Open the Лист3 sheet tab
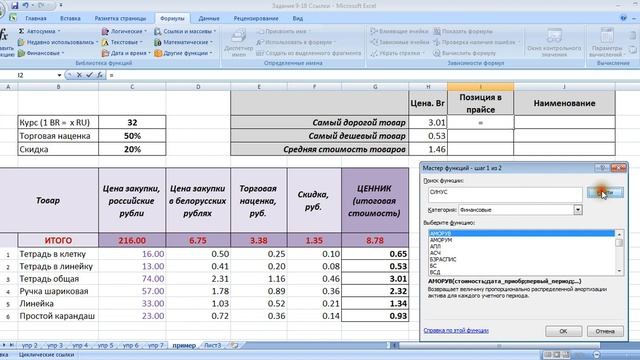Image resolution: width=640 pixels, height=360 pixels. tap(212, 345)
